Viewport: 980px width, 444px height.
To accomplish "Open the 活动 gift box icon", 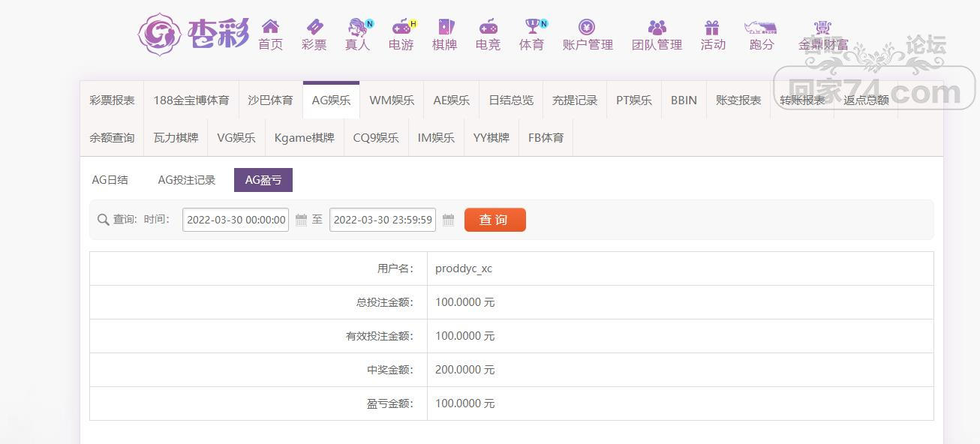I will (712, 27).
